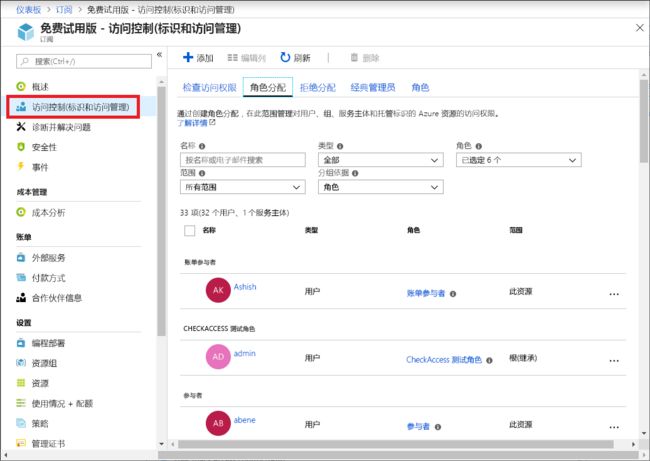Collapse the sidebar with double chevron

(159, 55)
